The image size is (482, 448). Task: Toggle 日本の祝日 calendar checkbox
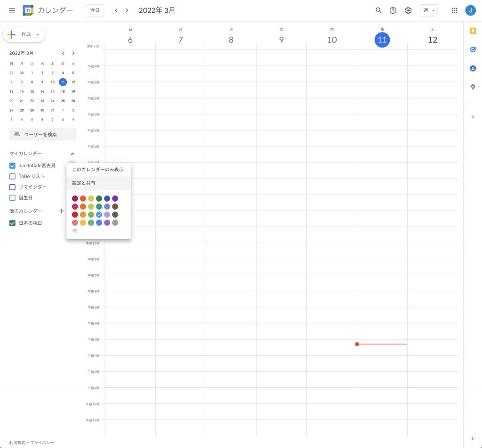[12, 223]
